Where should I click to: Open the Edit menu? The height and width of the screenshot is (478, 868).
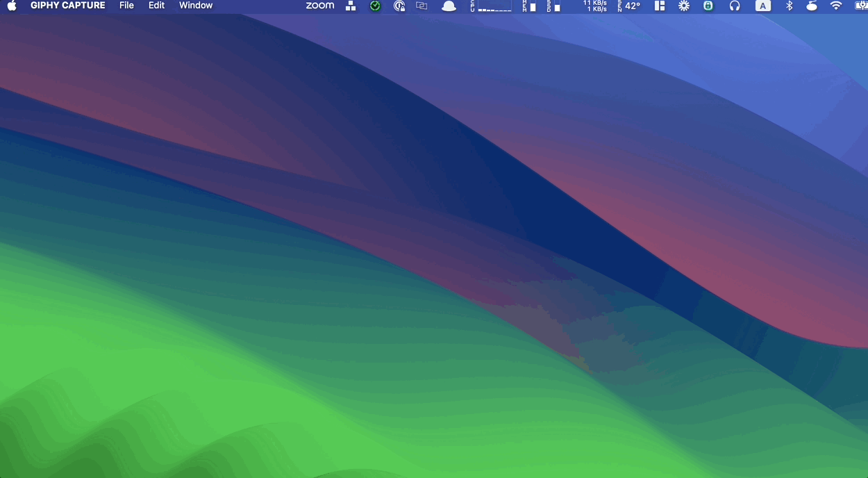(x=156, y=6)
